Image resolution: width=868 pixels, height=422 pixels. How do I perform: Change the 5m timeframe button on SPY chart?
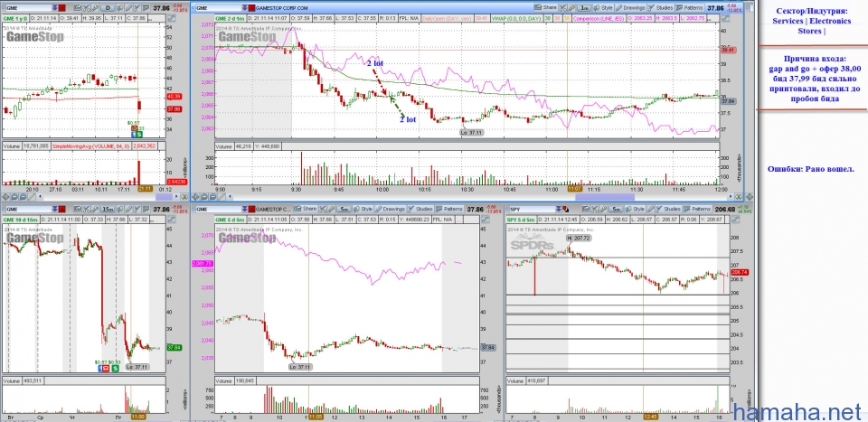tap(616, 209)
